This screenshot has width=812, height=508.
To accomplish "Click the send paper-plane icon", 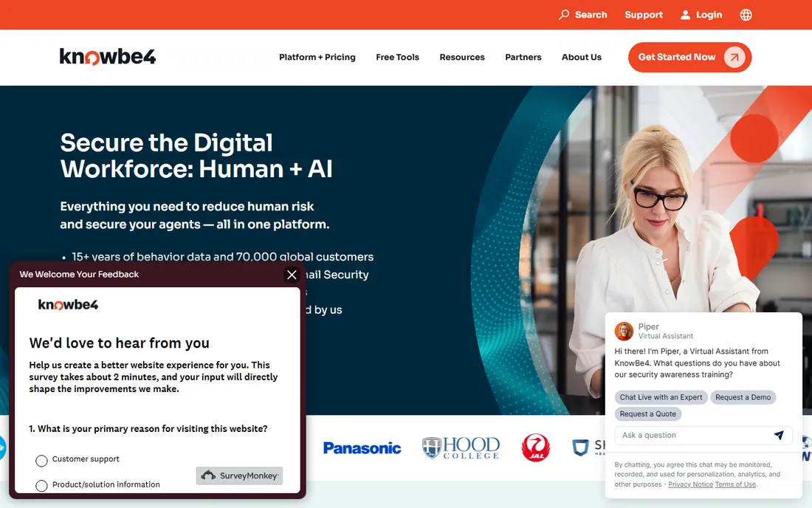I will coord(779,435).
